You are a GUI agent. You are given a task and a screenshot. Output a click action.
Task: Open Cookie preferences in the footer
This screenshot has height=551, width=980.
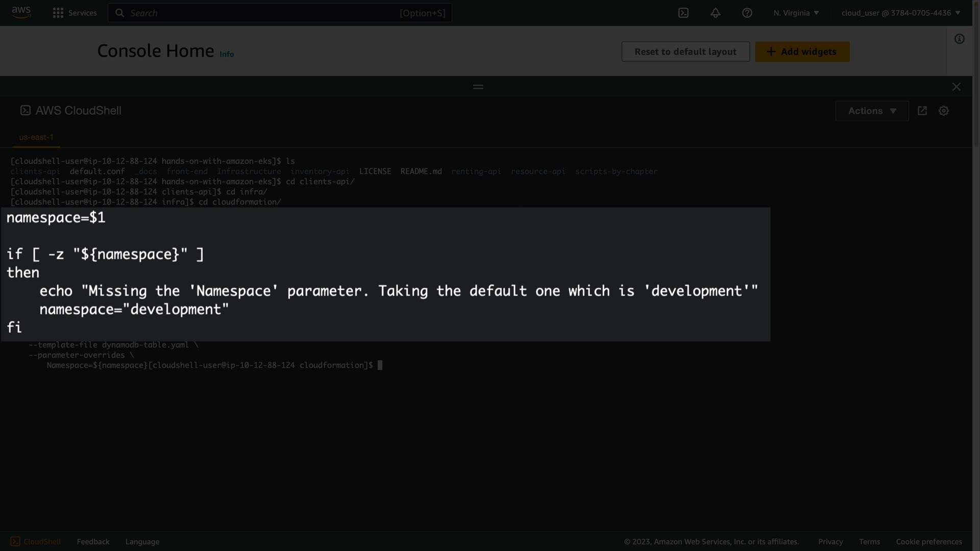click(928, 541)
